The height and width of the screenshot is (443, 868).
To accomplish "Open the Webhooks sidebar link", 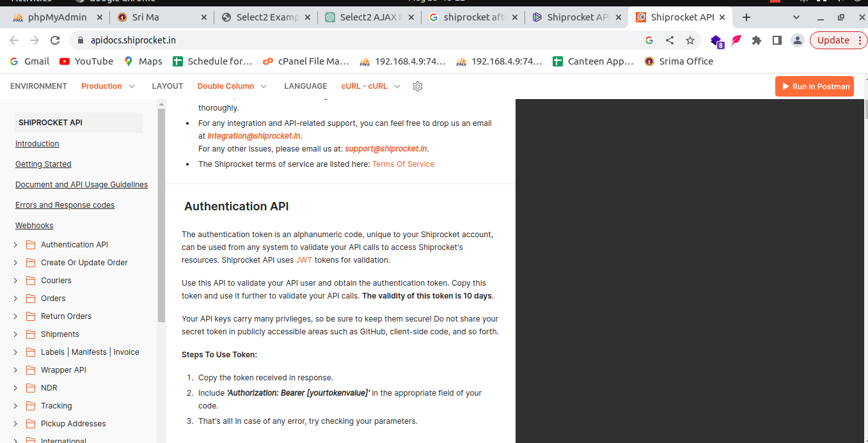I will 35,226.
